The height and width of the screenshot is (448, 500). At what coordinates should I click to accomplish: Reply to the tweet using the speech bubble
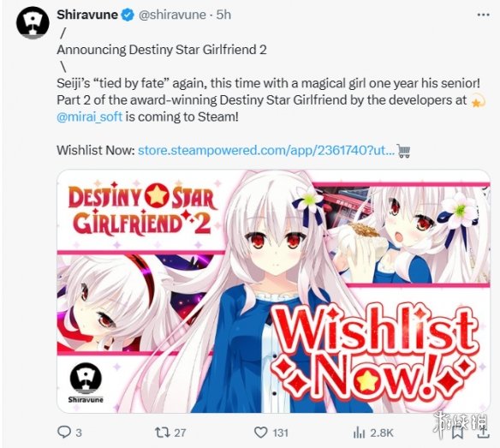pyautogui.click(x=64, y=433)
